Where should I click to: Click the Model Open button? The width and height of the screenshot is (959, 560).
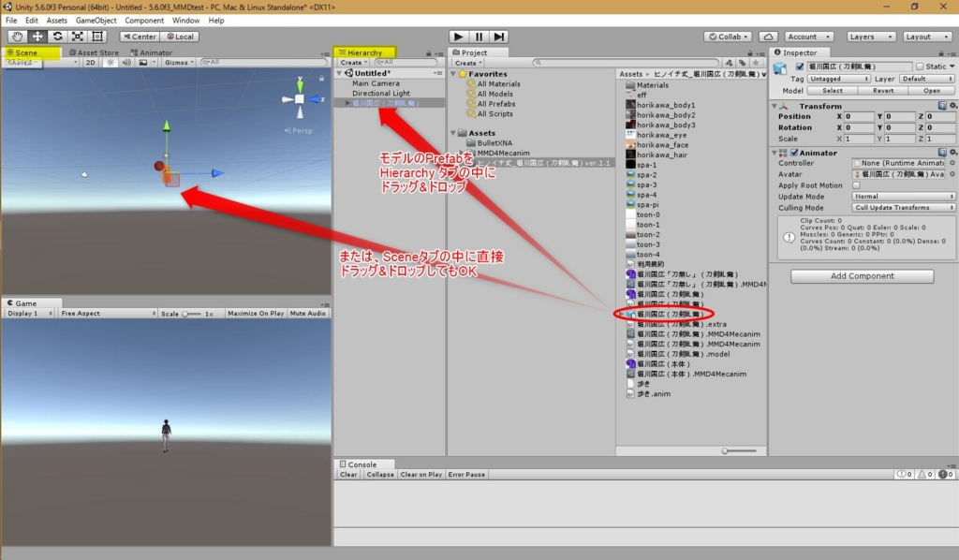(x=931, y=91)
